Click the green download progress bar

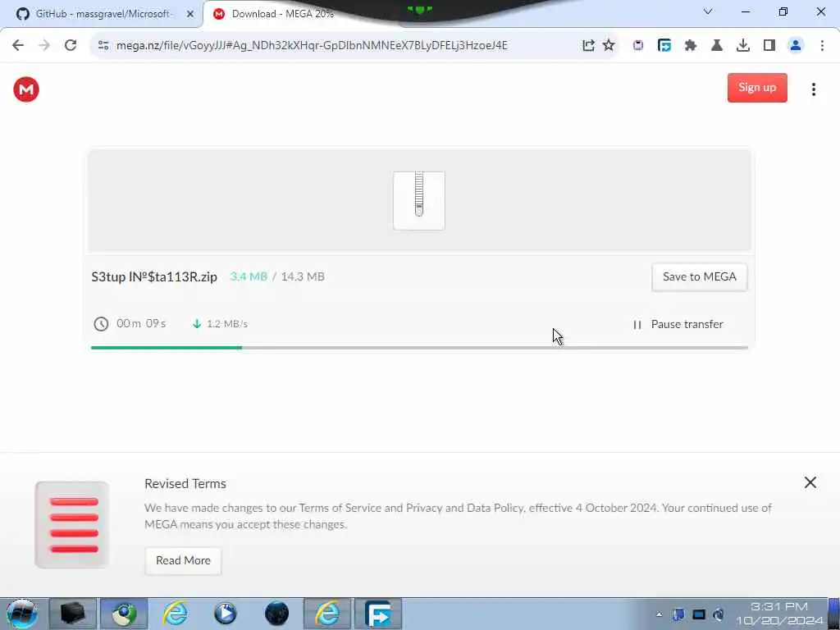point(166,348)
